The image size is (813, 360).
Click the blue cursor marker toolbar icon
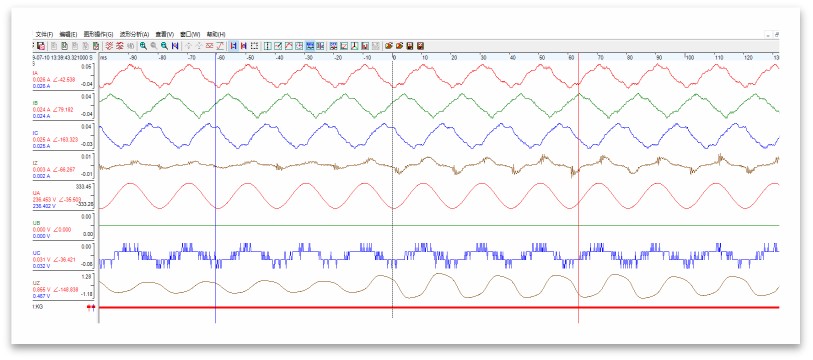click(x=233, y=46)
